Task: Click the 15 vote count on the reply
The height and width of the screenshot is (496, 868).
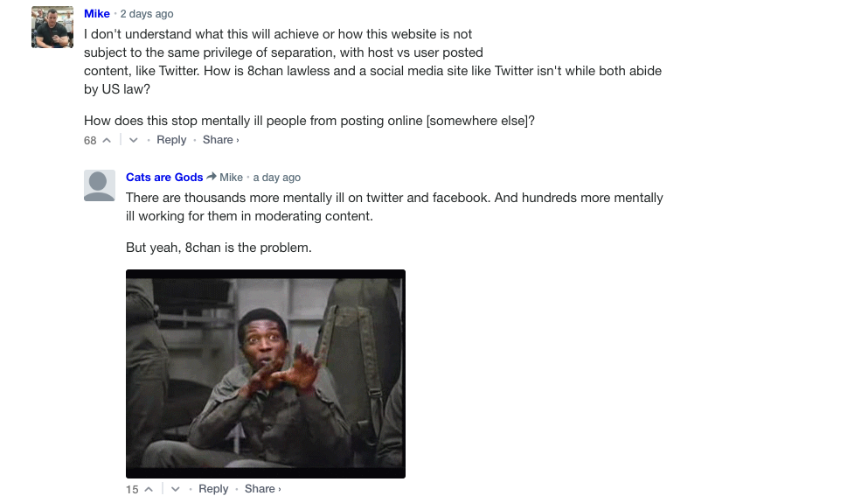Action: (132, 489)
